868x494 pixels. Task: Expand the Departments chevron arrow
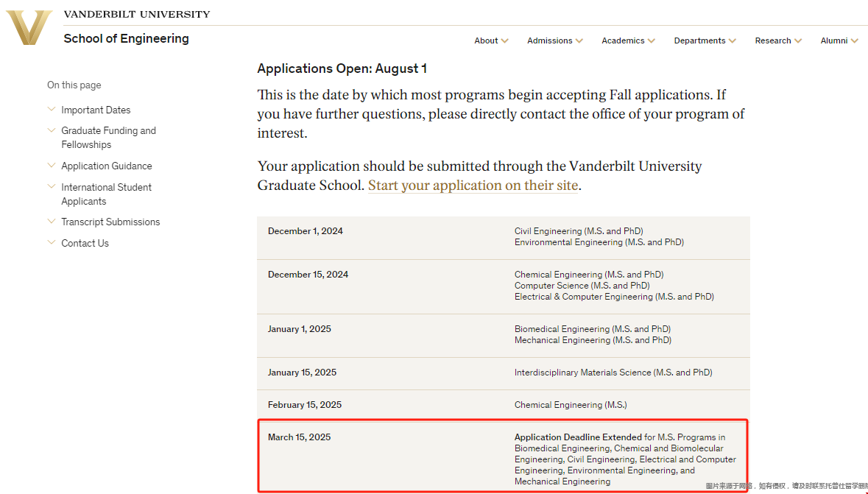[733, 40]
